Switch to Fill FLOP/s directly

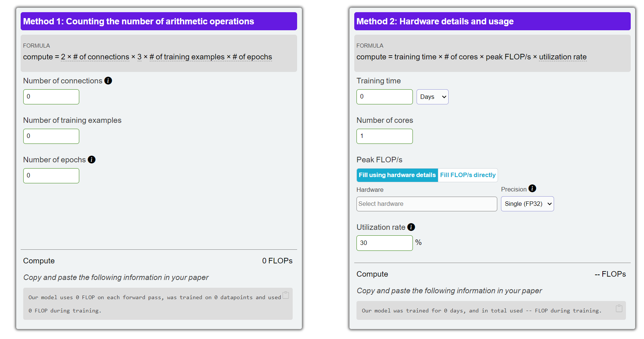tap(467, 175)
